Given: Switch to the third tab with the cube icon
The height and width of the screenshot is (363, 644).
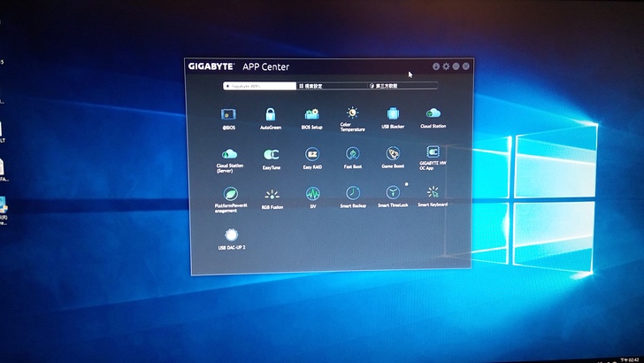Looking at the screenshot, I should click(x=402, y=86).
